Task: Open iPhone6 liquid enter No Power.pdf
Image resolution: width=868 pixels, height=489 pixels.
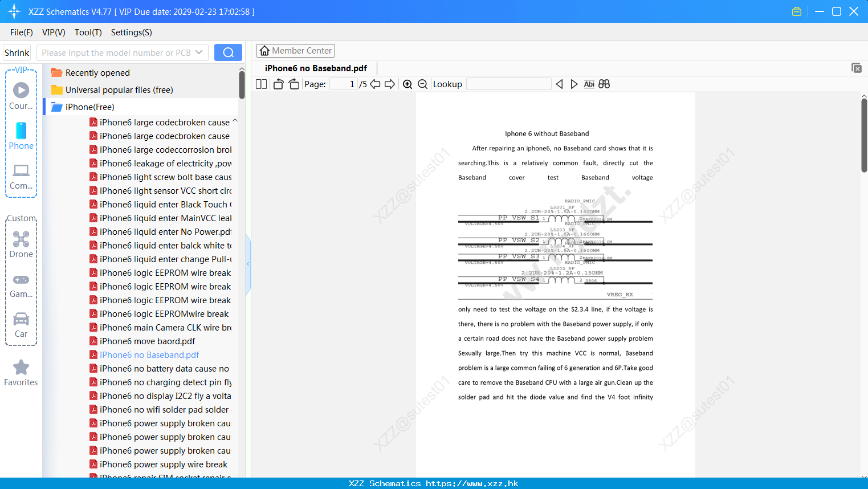Action: click(x=161, y=232)
